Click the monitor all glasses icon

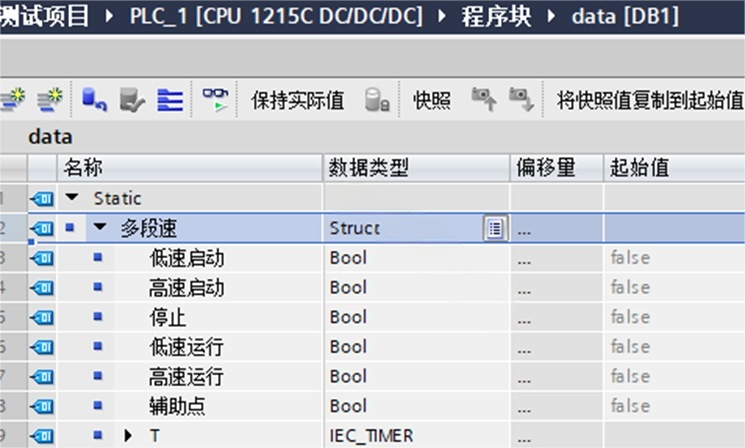(215, 99)
